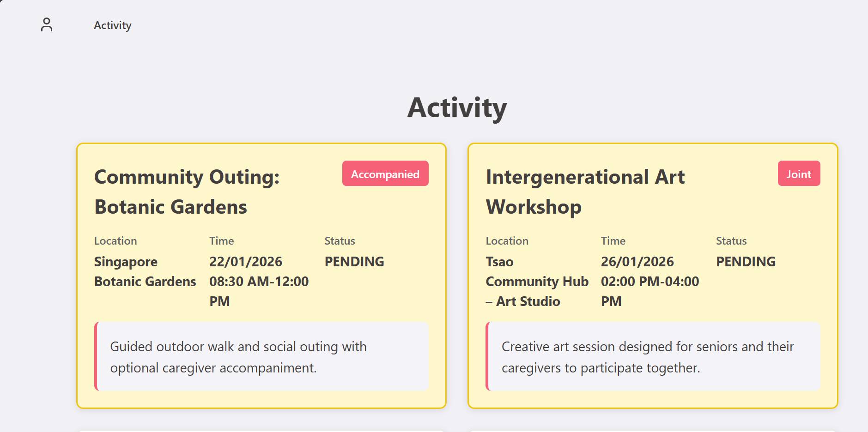Image resolution: width=868 pixels, height=432 pixels.
Task: Click Location label in Botanic Gardens card
Action: [115, 241]
